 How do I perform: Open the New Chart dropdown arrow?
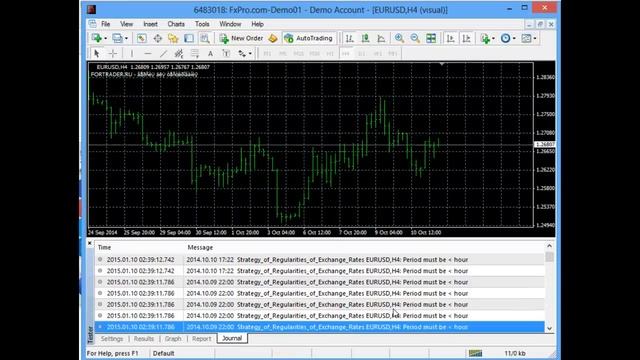point(105,38)
